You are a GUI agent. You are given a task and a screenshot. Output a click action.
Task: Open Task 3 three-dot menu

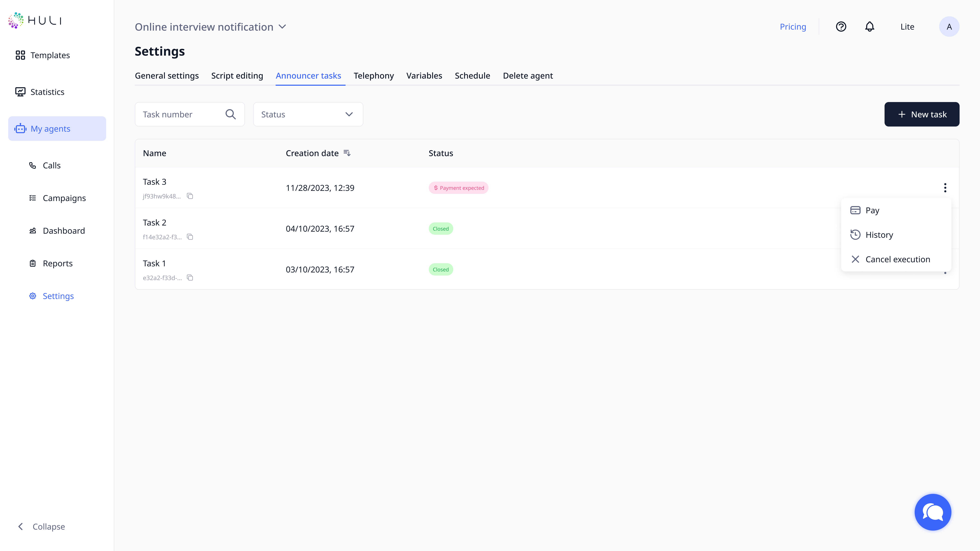pyautogui.click(x=945, y=188)
